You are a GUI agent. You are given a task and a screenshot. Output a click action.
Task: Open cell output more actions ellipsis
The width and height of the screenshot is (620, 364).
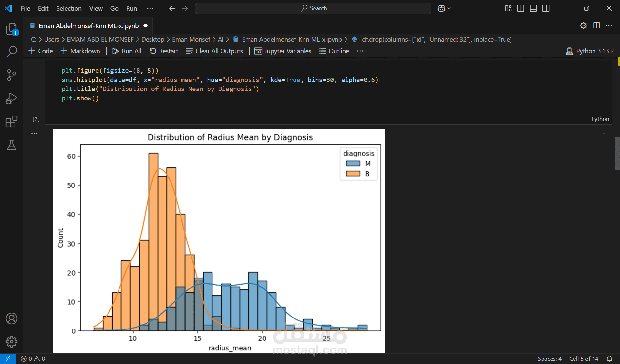[35, 133]
